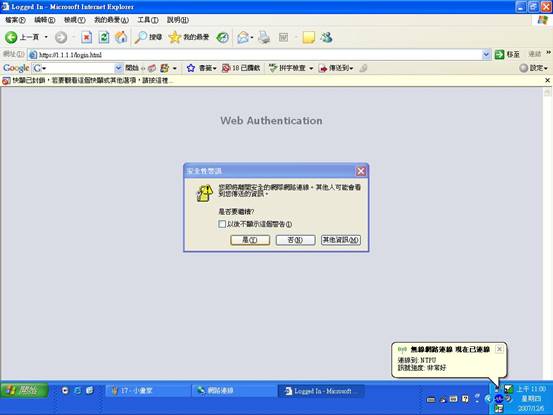Click popup blocked information bar text

click(92, 80)
